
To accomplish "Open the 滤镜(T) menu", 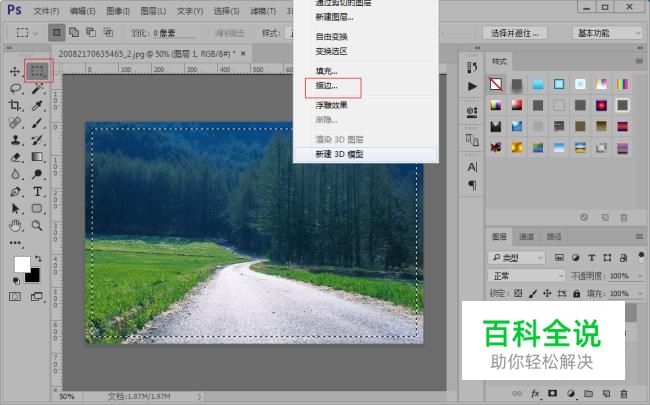I will pos(263,11).
